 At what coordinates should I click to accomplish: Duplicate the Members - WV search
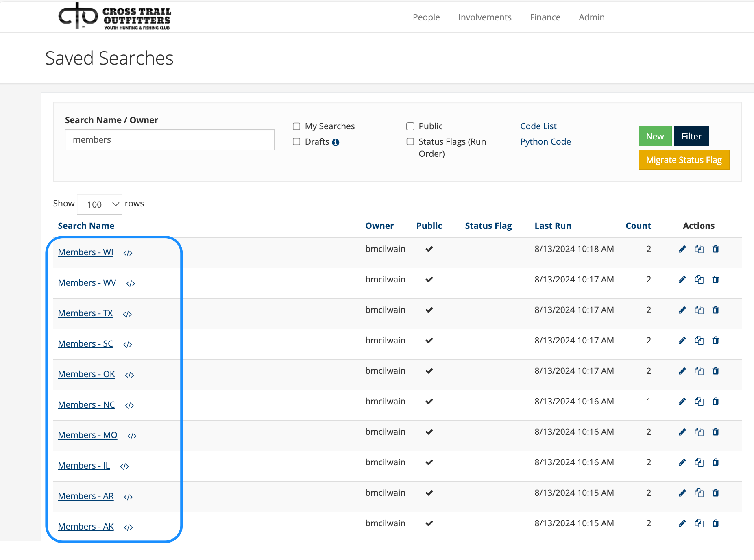(x=699, y=280)
